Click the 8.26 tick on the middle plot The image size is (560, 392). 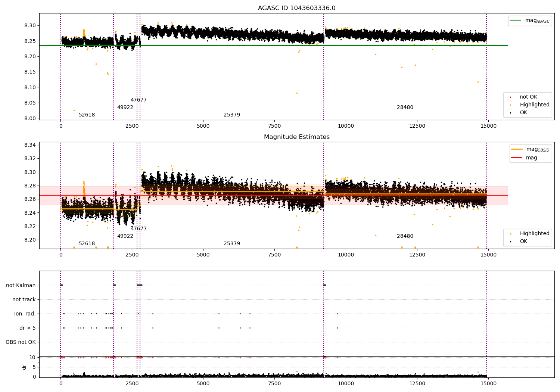coord(30,199)
